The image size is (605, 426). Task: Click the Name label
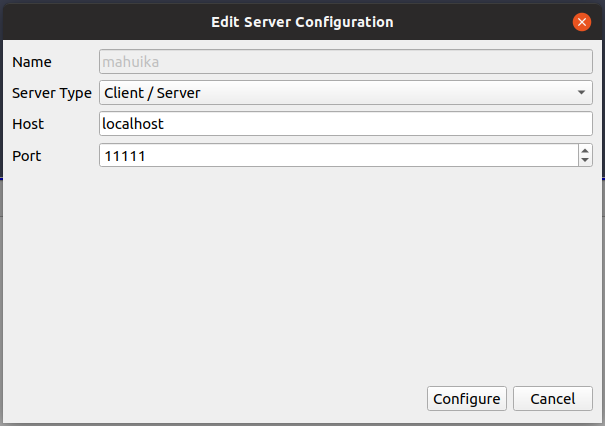(x=31, y=62)
